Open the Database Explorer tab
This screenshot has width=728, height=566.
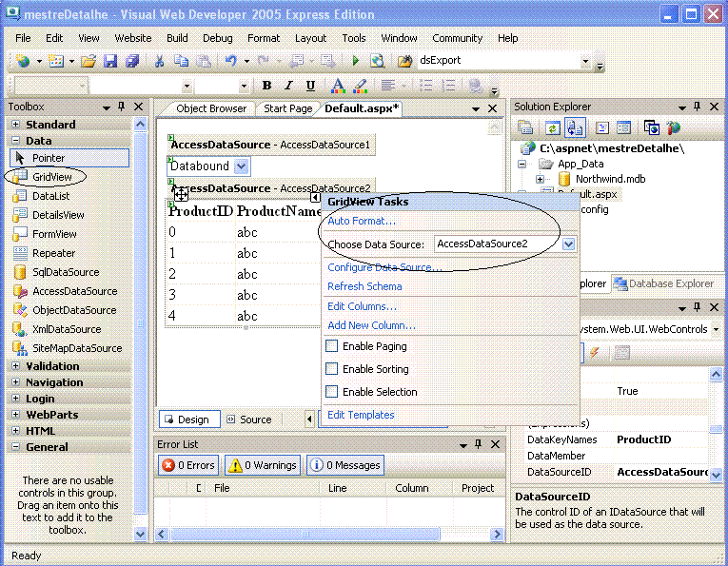665,283
